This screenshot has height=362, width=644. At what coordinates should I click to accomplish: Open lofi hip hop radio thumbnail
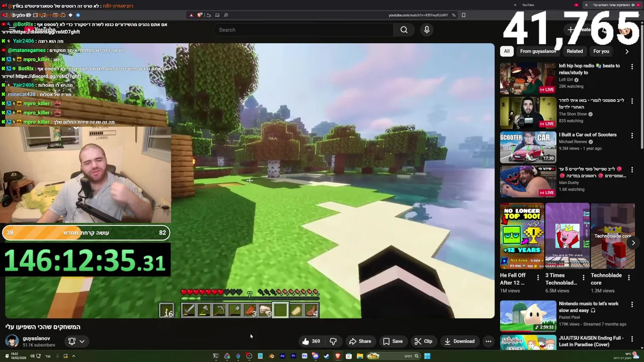[x=528, y=78]
